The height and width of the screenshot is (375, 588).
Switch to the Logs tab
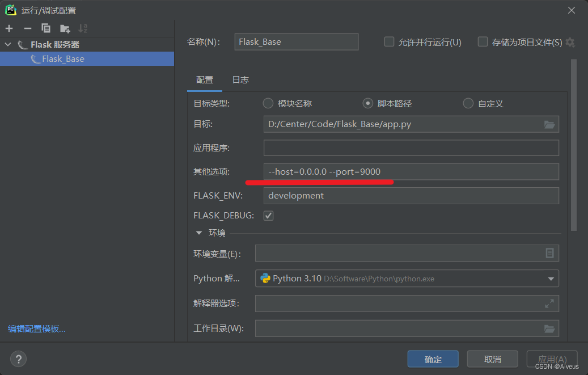tap(240, 80)
